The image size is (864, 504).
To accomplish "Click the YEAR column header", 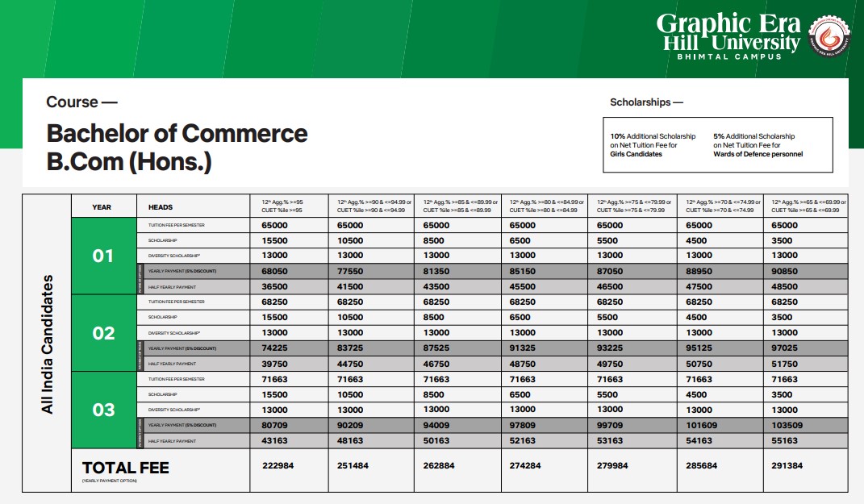I will [102, 206].
